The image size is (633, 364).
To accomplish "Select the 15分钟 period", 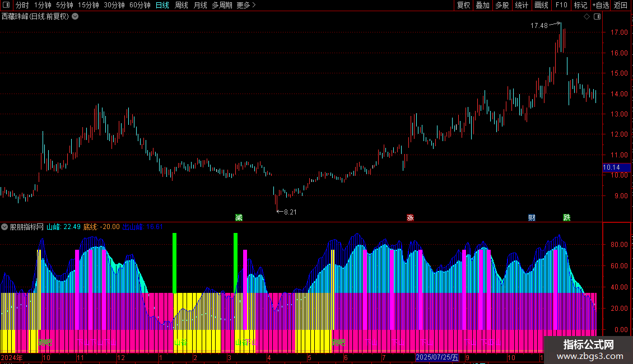I will click(89, 5).
